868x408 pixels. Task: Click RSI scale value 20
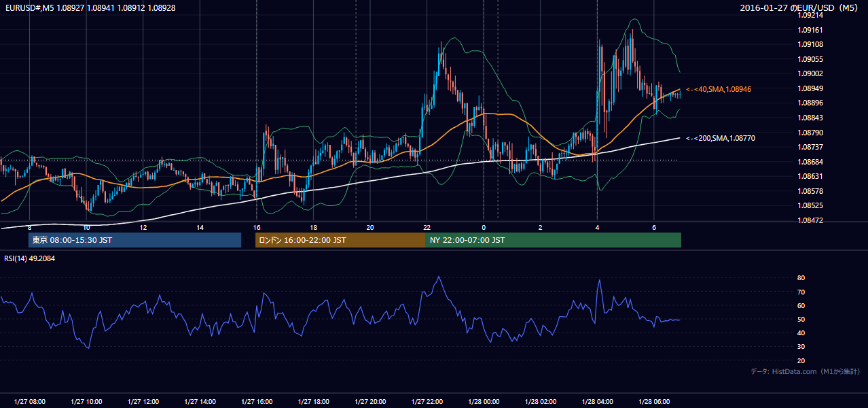801,360
